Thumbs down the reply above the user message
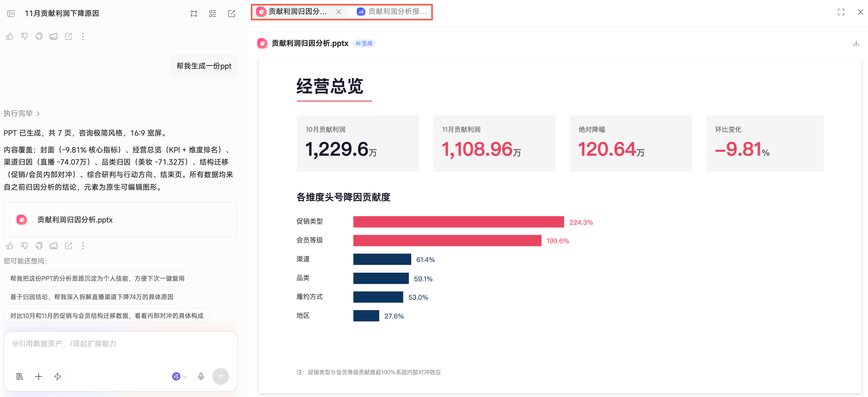 pyautogui.click(x=24, y=36)
